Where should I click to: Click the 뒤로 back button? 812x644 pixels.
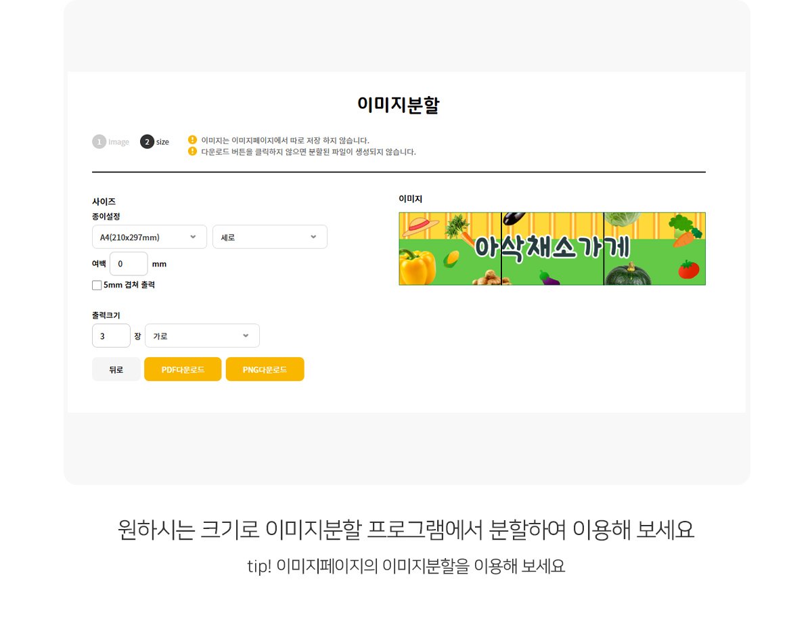point(116,369)
